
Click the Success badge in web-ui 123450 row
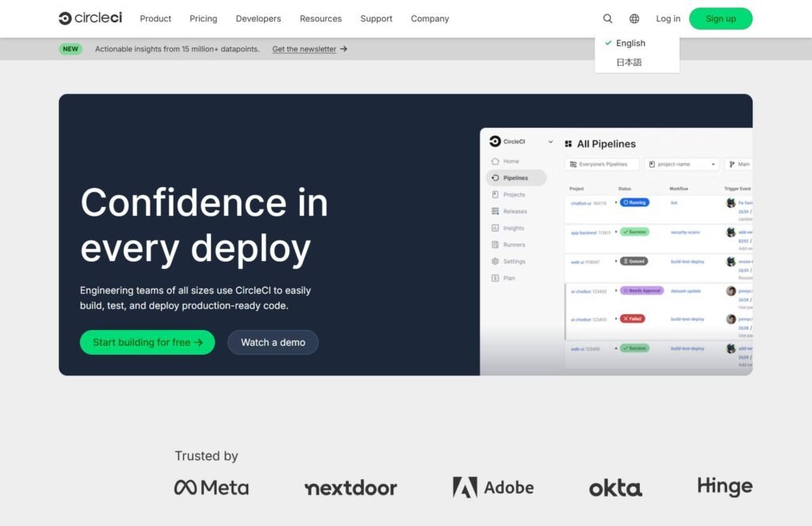pos(634,348)
